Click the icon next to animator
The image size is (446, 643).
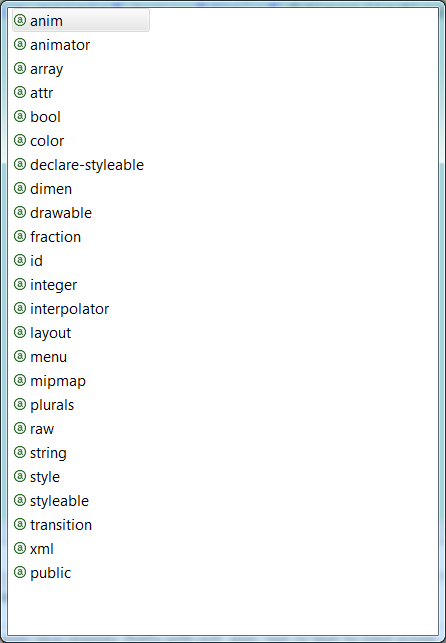click(20, 44)
